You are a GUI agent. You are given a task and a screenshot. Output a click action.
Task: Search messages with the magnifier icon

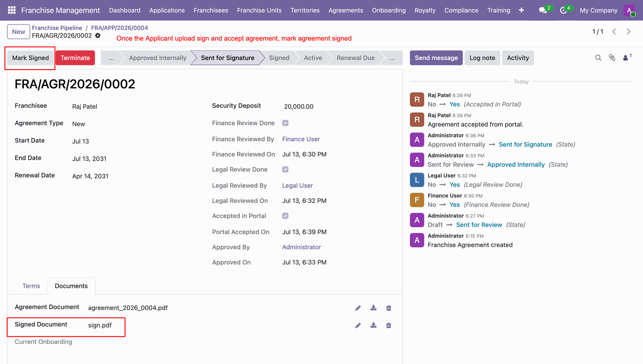(x=598, y=58)
